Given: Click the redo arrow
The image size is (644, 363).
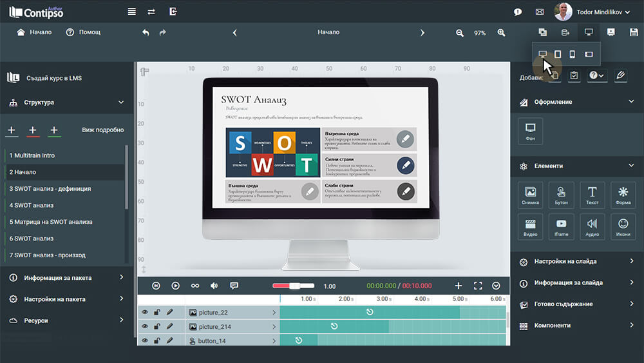Looking at the screenshot, I should [x=163, y=32].
